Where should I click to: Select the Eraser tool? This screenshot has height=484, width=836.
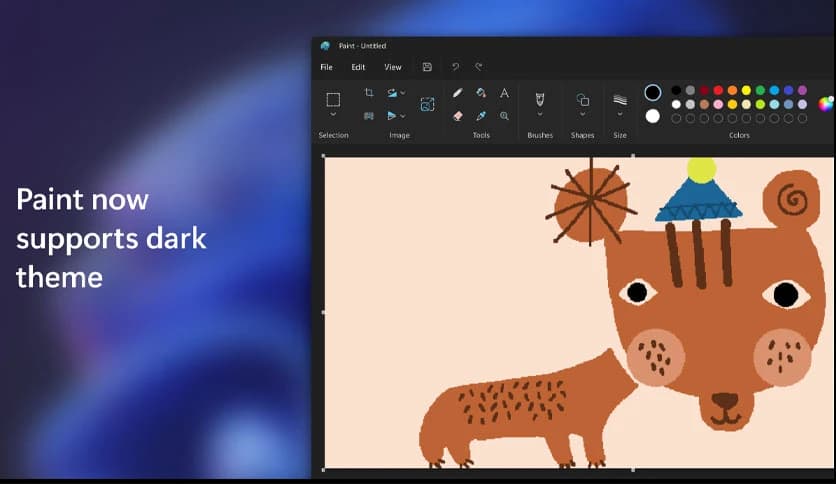[x=457, y=116]
